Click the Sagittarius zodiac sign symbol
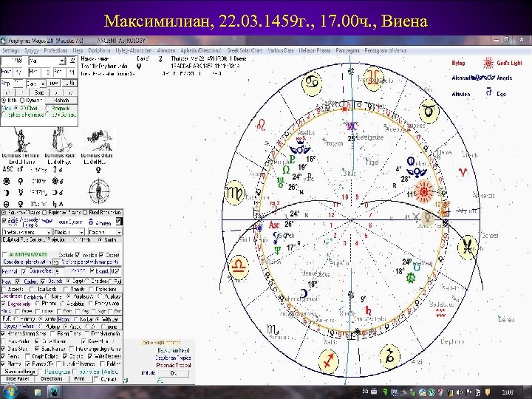Viewport: 532px width, 399px height. tap(328, 361)
